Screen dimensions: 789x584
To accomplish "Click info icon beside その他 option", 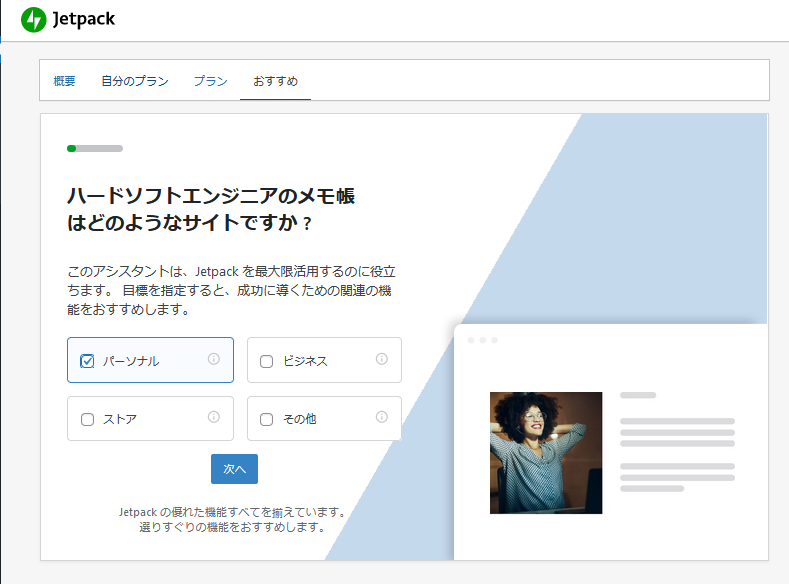I will coord(381,418).
